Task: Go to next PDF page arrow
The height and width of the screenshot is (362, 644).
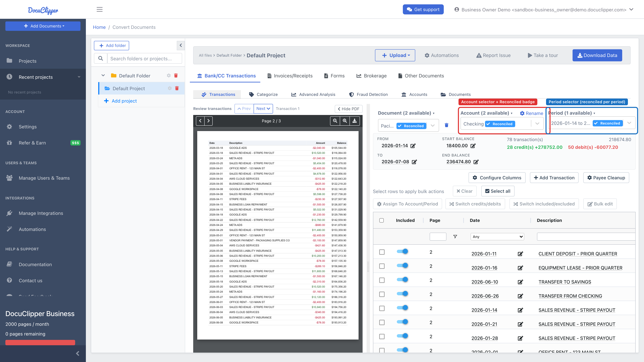Action: (208, 121)
